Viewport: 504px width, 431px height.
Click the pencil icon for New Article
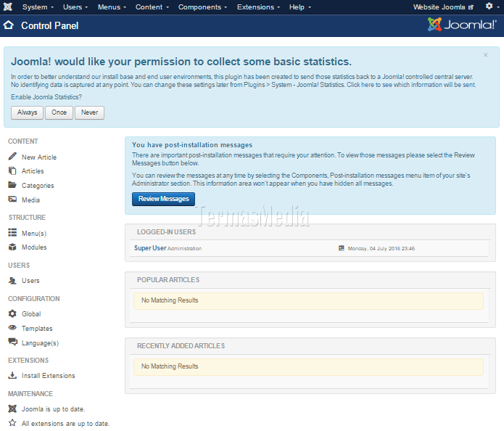click(12, 156)
